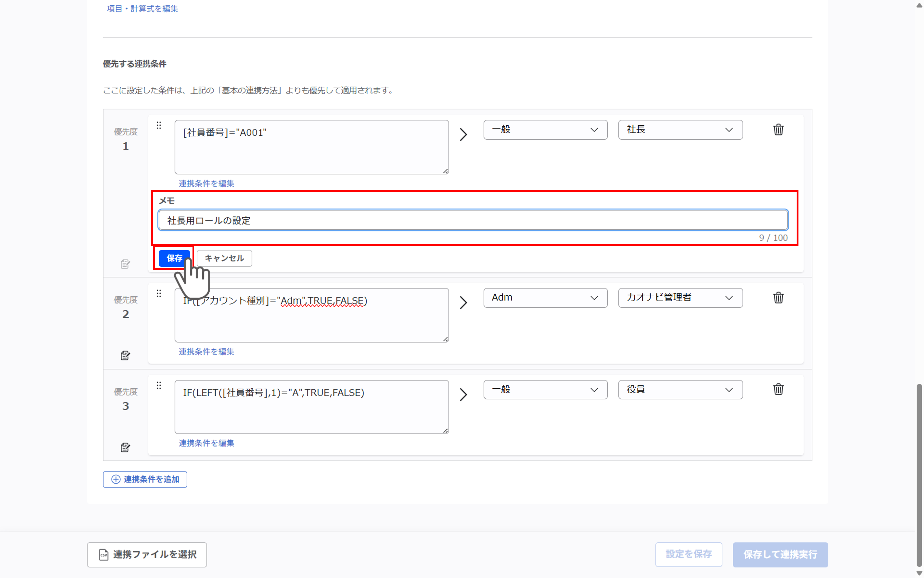Open 項目・計算式を編集 link

tap(142, 8)
